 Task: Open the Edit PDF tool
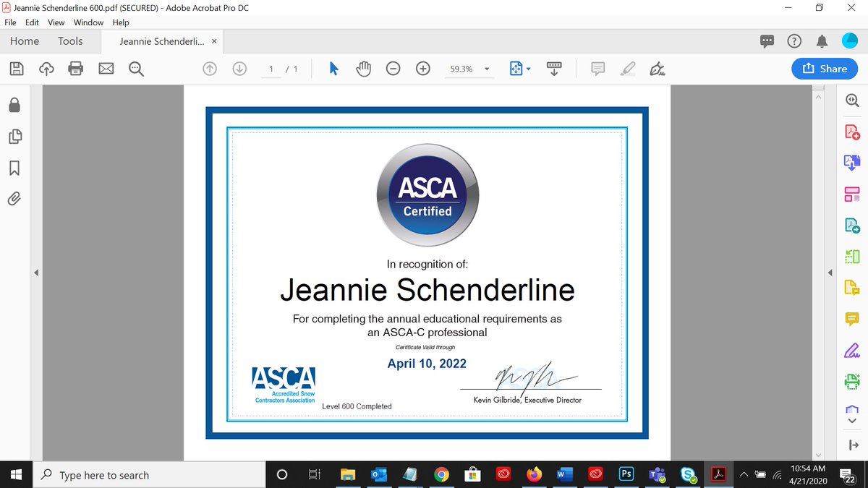point(852,194)
